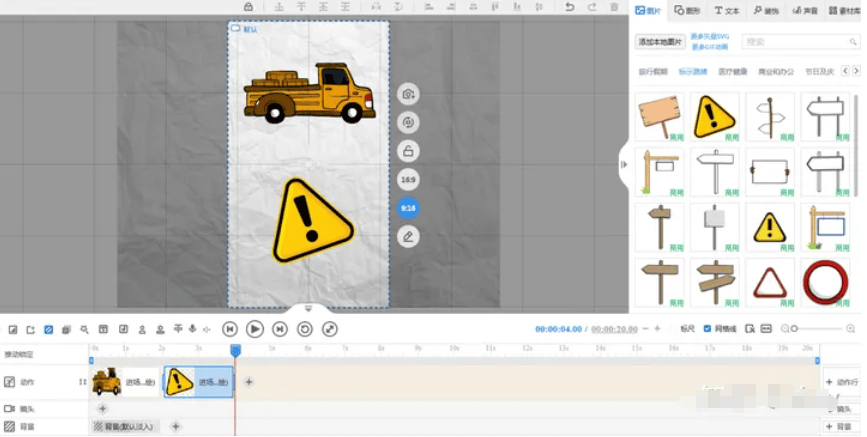
Task: Click the undo arrow in top toolbar
Action: click(569, 7)
